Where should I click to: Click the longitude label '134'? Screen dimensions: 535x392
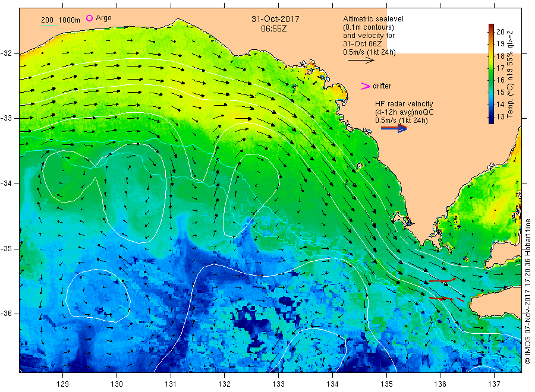(x=332, y=384)
